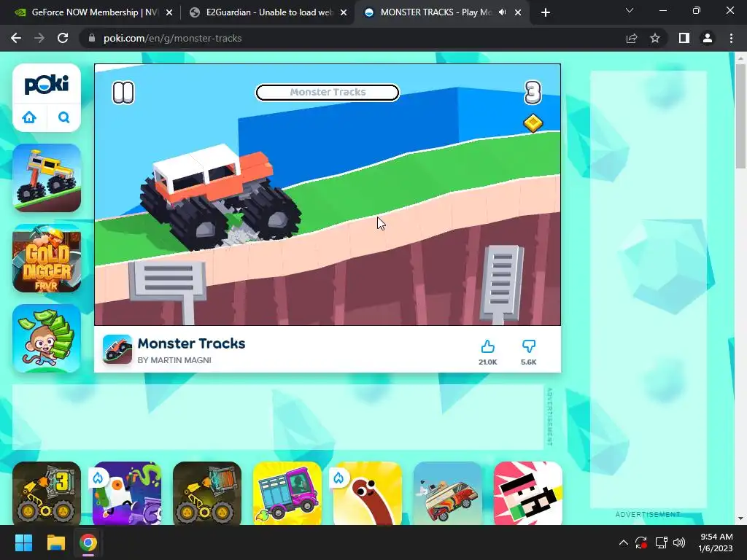Image resolution: width=747 pixels, height=560 pixels.
Task: Open purple cargo truck game thumbnail
Action: point(287,494)
